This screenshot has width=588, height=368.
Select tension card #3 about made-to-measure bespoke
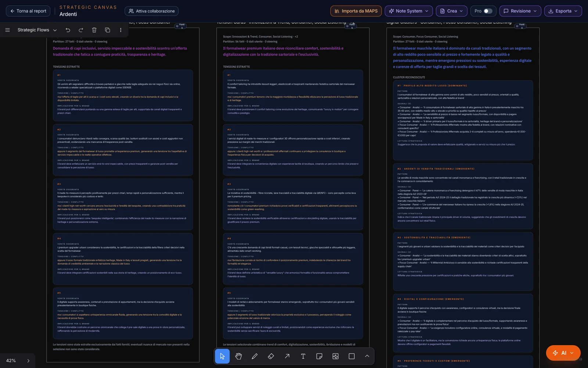point(123,204)
